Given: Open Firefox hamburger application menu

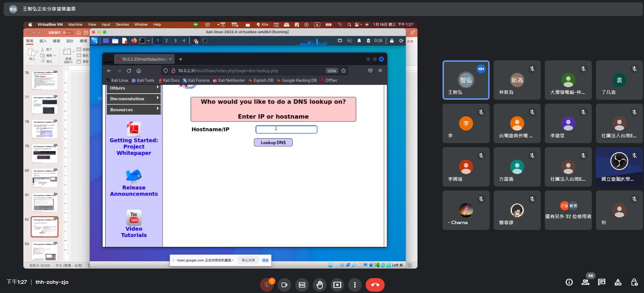Looking at the screenshot, I should (x=380, y=71).
